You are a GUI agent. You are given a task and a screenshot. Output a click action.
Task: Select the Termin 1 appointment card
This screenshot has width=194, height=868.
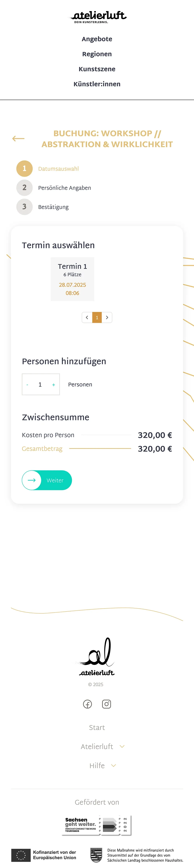pos(72,279)
